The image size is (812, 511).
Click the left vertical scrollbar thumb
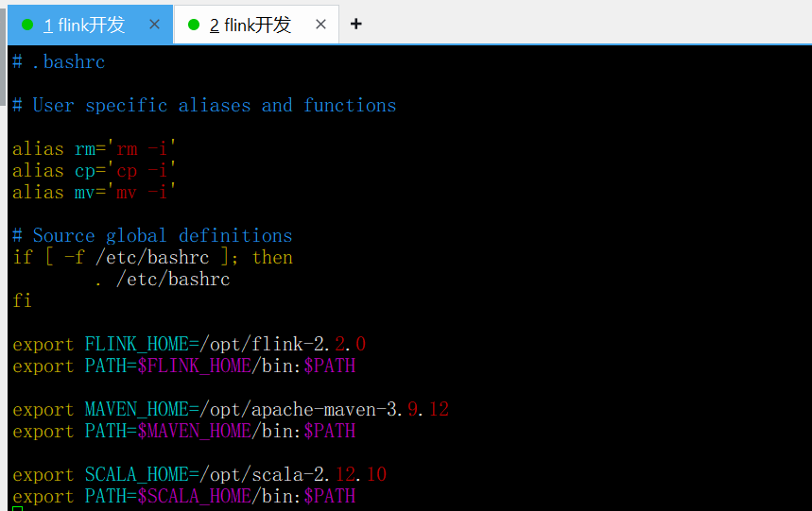tap(3, 57)
